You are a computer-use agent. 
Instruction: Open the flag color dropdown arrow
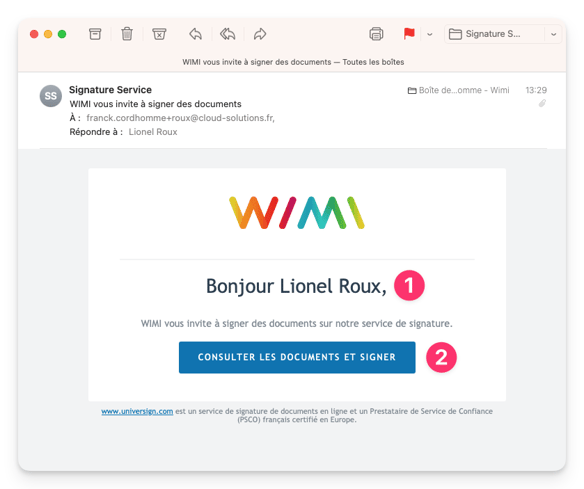pos(430,34)
